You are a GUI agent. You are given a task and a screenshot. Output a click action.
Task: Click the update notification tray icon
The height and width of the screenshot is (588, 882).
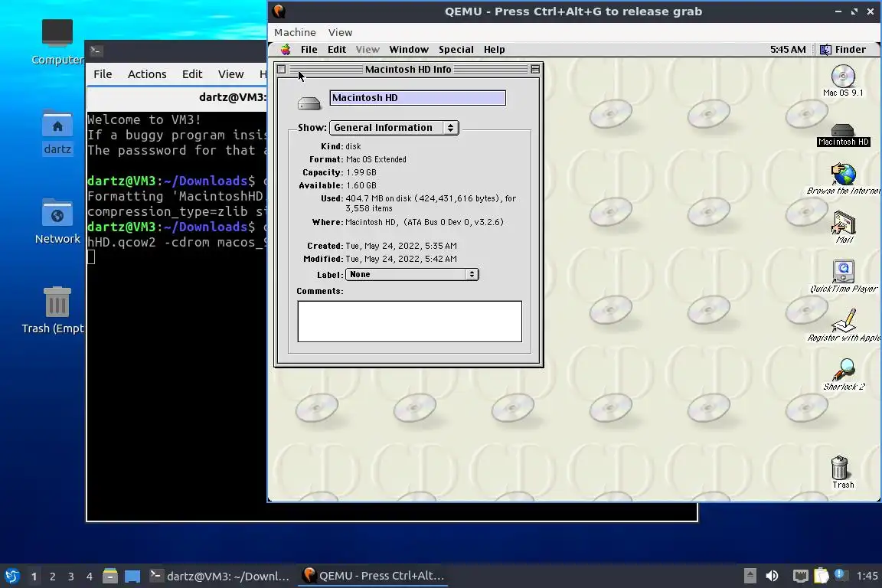tap(840, 574)
